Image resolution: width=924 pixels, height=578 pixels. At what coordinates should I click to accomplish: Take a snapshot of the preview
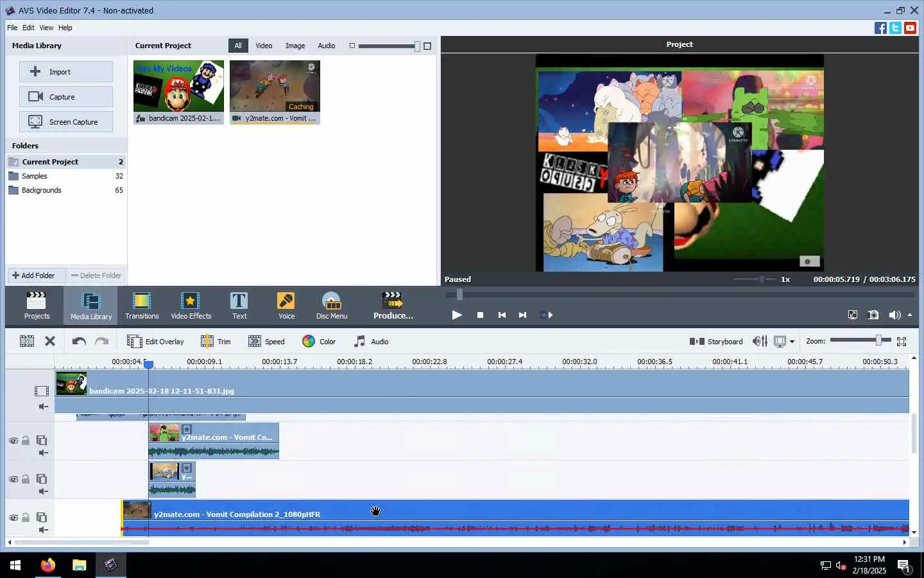coord(873,315)
